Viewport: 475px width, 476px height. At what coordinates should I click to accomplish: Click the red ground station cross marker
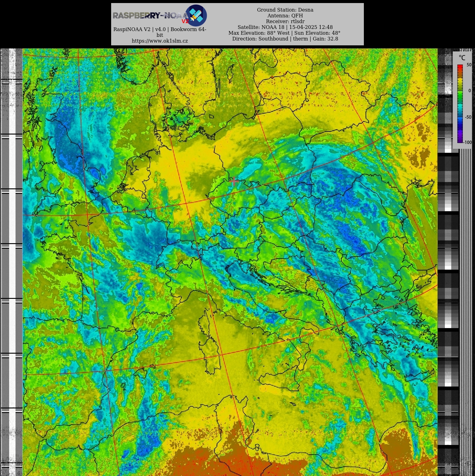coord(234,181)
